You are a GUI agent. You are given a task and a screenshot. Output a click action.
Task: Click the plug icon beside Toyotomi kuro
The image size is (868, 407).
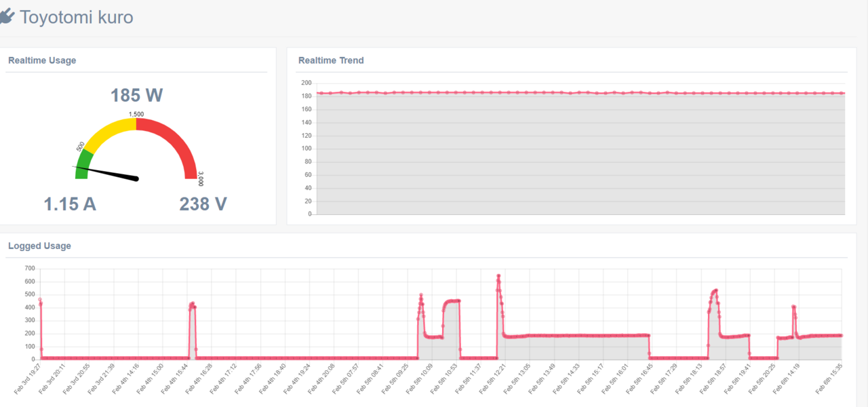coord(7,17)
